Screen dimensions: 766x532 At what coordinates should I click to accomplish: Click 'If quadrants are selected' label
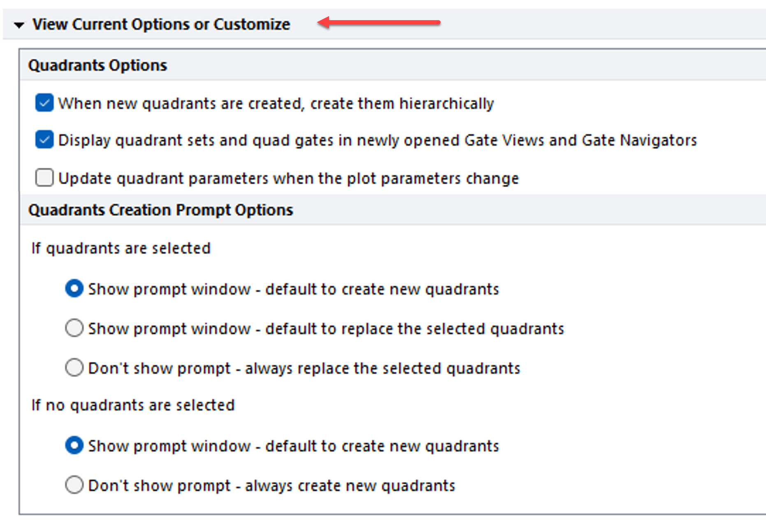(121, 248)
